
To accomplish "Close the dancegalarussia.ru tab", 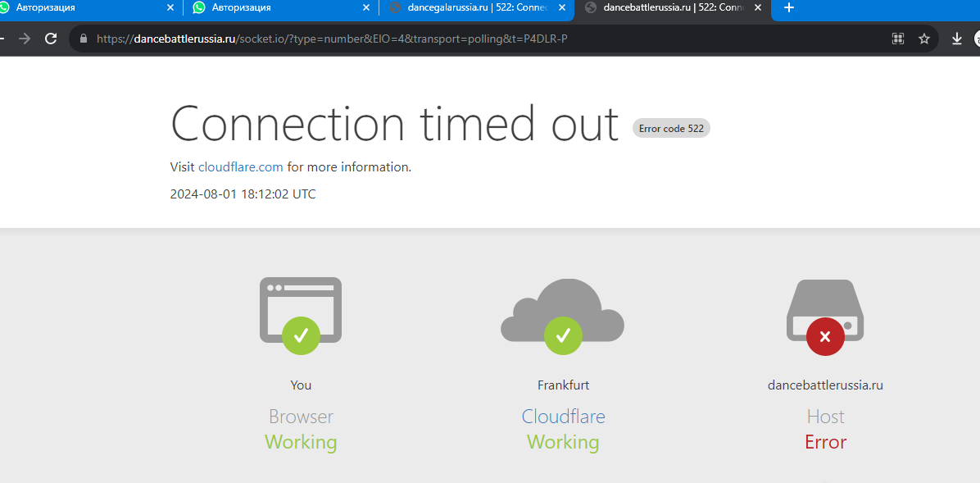I will click(x=562, y=7).
